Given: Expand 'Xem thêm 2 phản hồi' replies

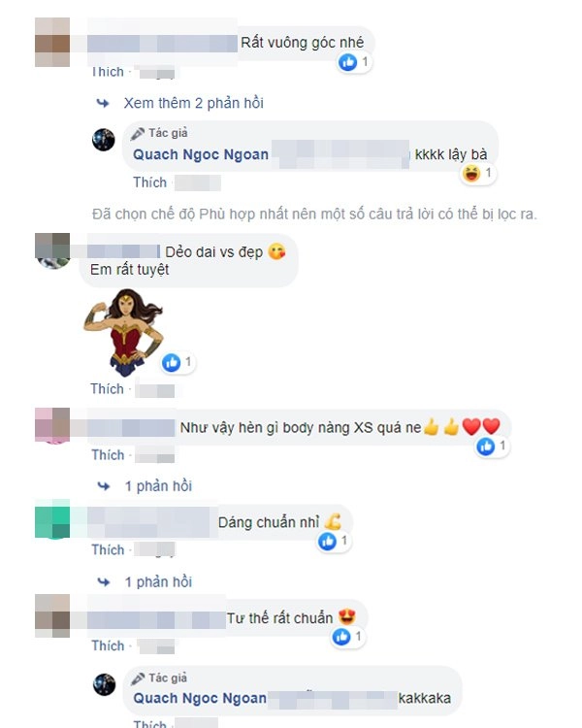Looking at the screenshot, I should 194,103.
